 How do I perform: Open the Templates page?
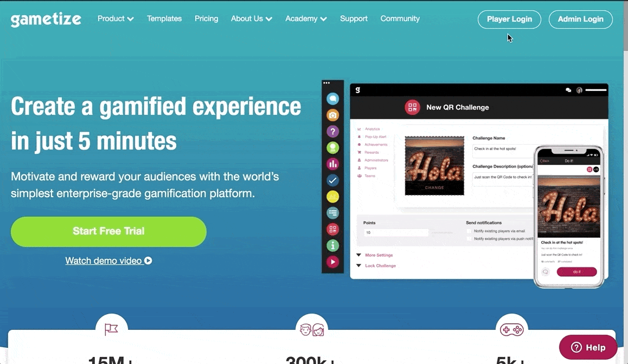[164, 18]
